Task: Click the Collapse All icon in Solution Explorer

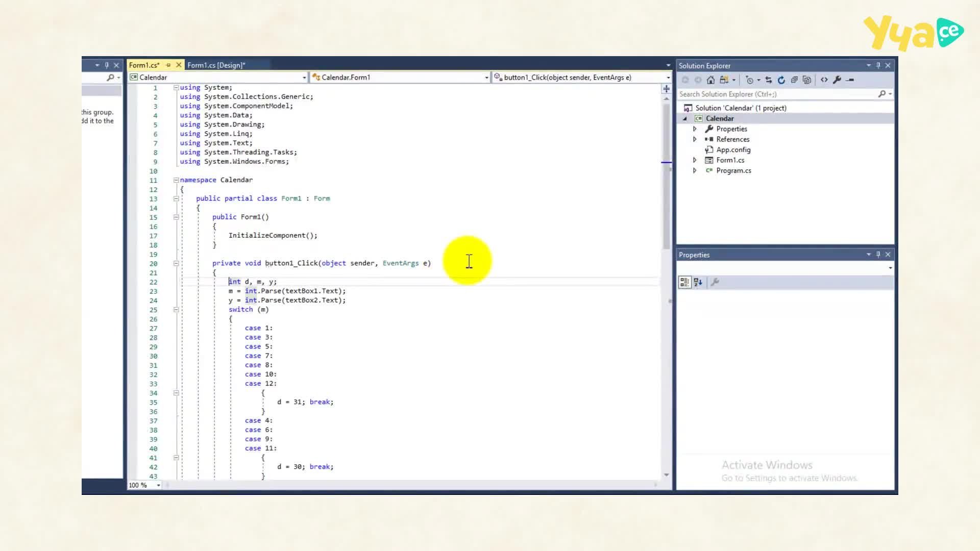Action: (x=794, y=80)
